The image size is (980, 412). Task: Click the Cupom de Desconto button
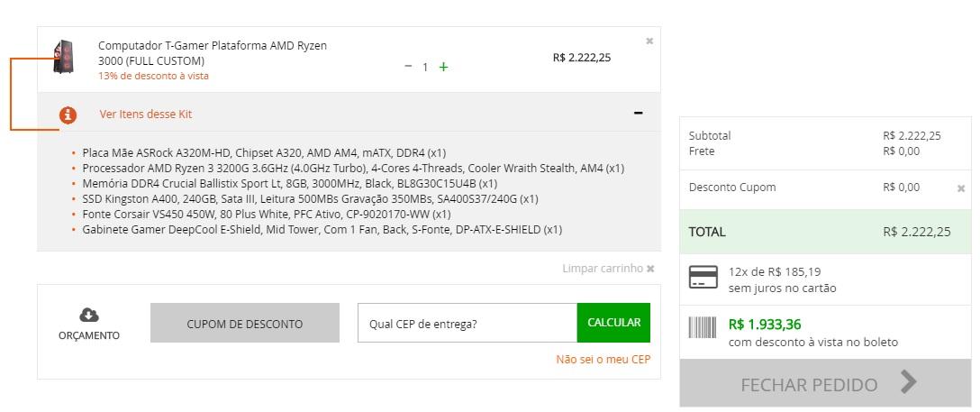(x=244, y=324)
